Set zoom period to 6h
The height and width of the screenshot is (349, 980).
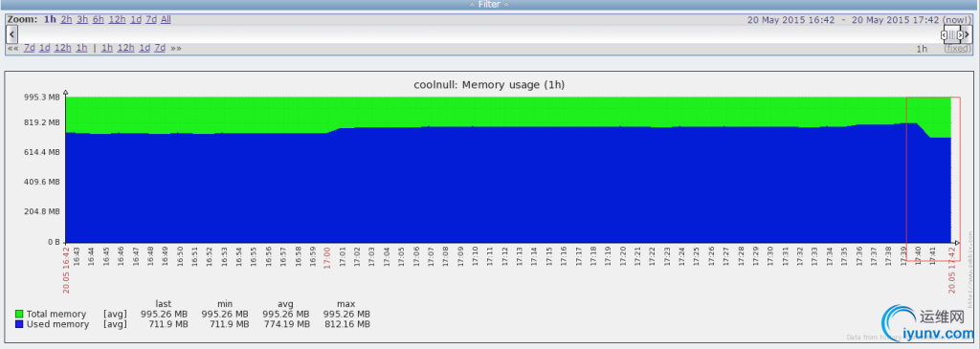(x=99, y=19)
